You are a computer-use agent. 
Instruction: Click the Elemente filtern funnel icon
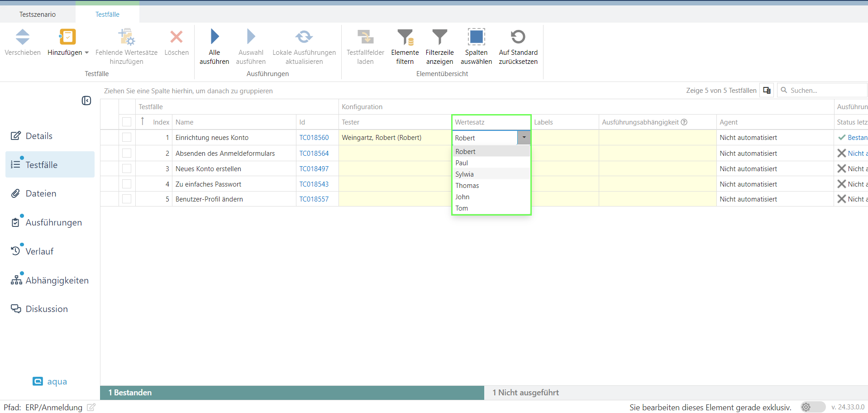point(405,37)
